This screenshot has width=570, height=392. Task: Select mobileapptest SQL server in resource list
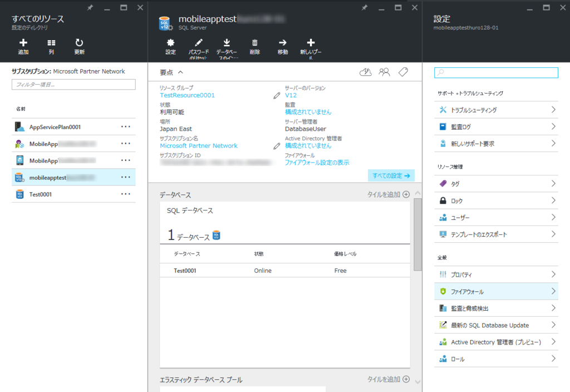click(x=73, y=178)
